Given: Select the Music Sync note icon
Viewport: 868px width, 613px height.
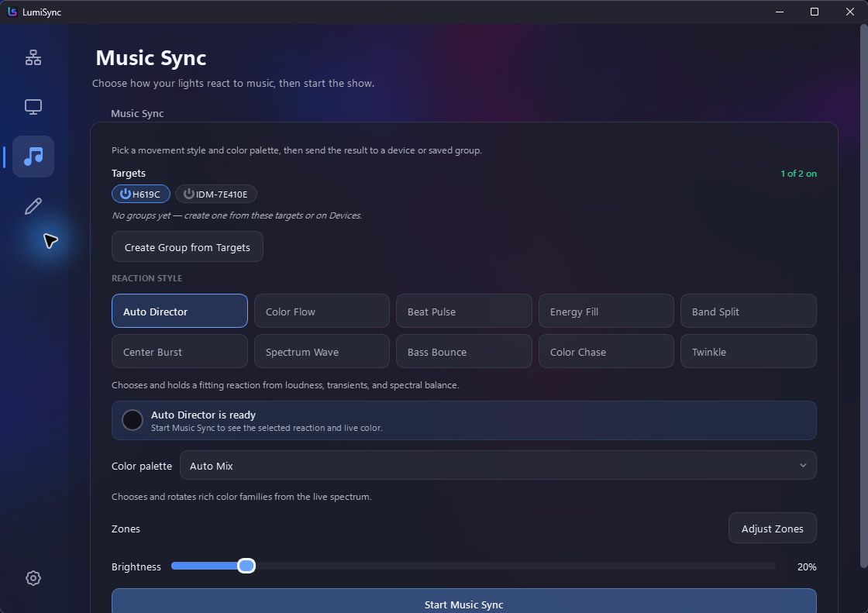Looking at the screenshot, I should click(33, 157).
